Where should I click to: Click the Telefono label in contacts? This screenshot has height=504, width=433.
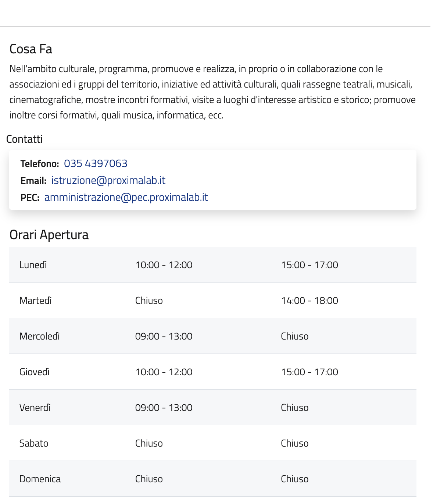pyautogui.click(x=40, y=164)
